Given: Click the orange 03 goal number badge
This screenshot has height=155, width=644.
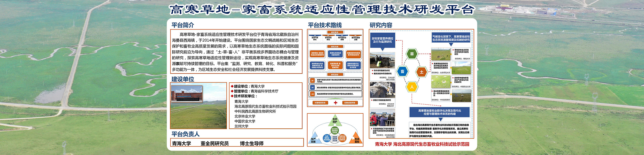Looking at the screenshot, I should pyautogui.click(x=312, y=94).
